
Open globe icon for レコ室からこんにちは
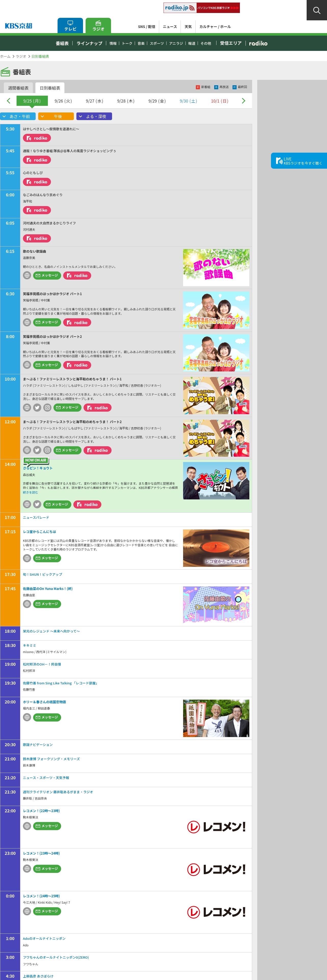(27, 558)
